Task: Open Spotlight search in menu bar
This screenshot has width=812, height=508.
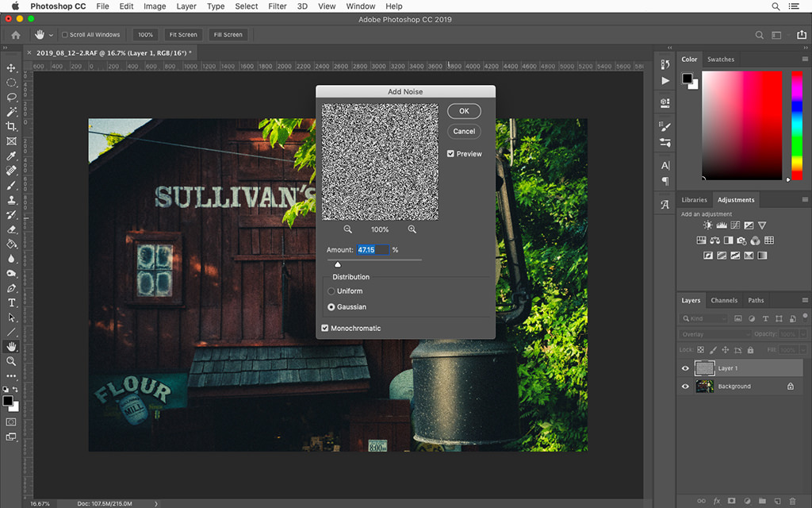Action: click(x=776, y=6)
